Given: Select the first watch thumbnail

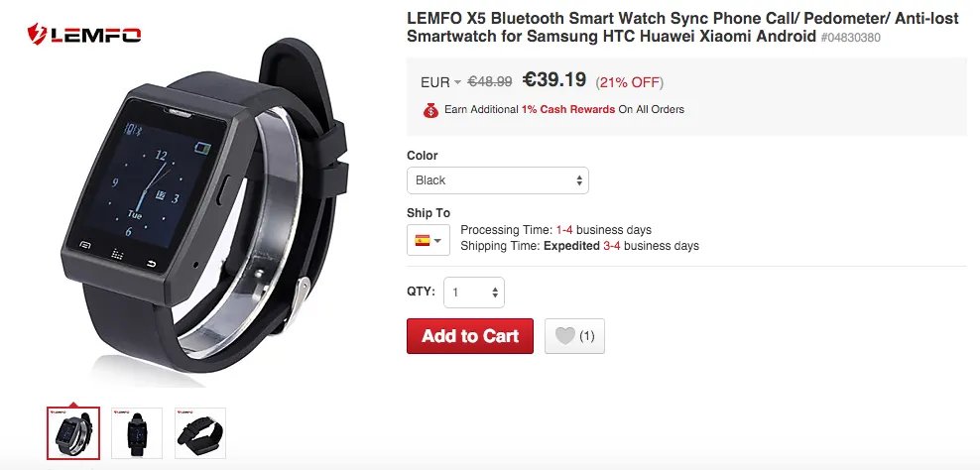Looking at the screenshot, I should coord(73,432).
